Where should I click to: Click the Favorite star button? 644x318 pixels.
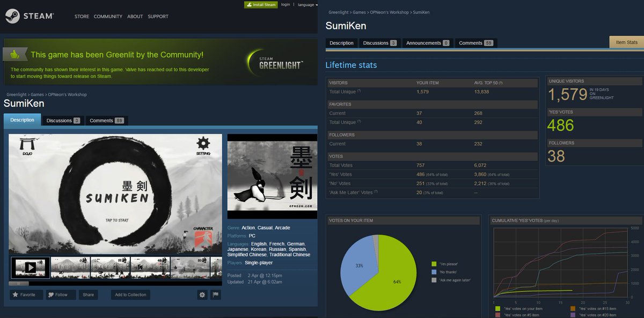[x=26, y=294]
